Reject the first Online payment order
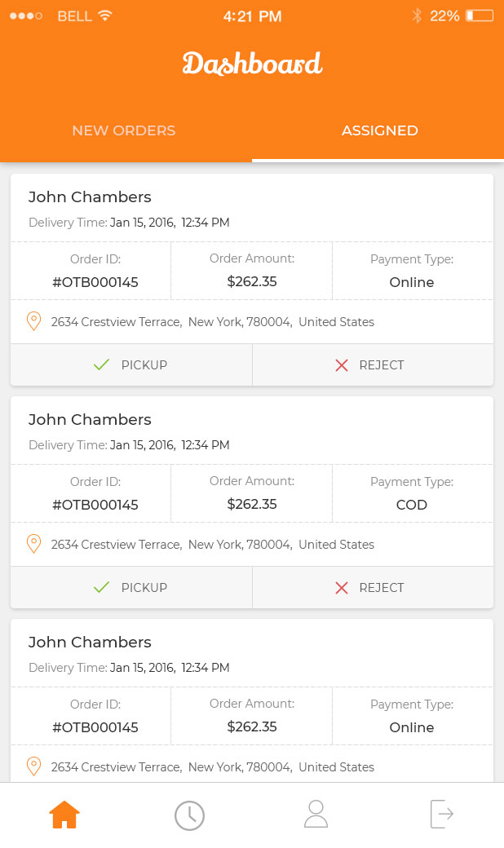Viewport: 504px width, 848px height. pos(373,365)
